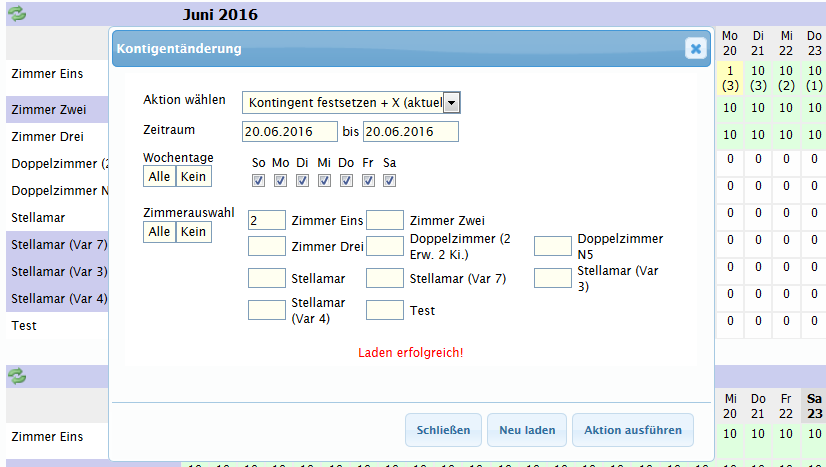Toggle the So weekday checkbox

pyautogui.click(x=258, y=181)
